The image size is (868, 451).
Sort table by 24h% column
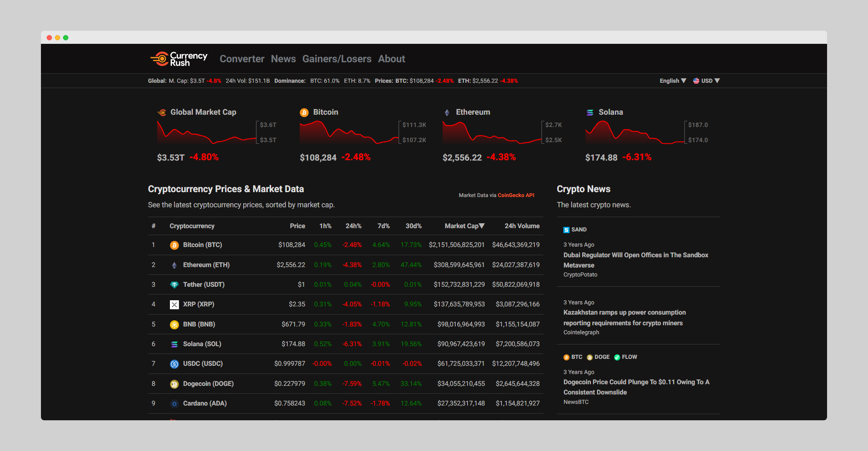point(353,226)
